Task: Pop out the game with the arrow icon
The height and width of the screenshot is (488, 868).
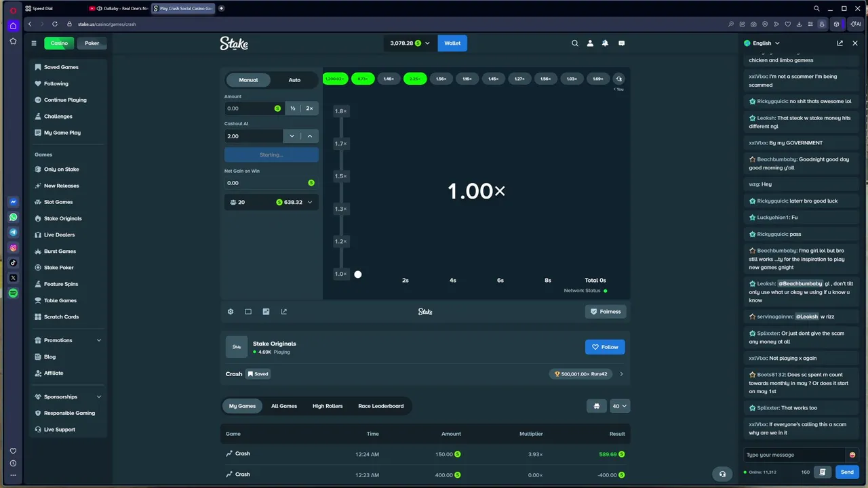Action: coord(283,312)
